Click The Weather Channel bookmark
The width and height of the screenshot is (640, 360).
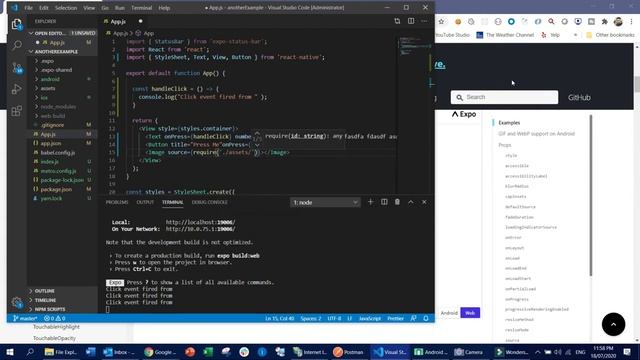505,35
